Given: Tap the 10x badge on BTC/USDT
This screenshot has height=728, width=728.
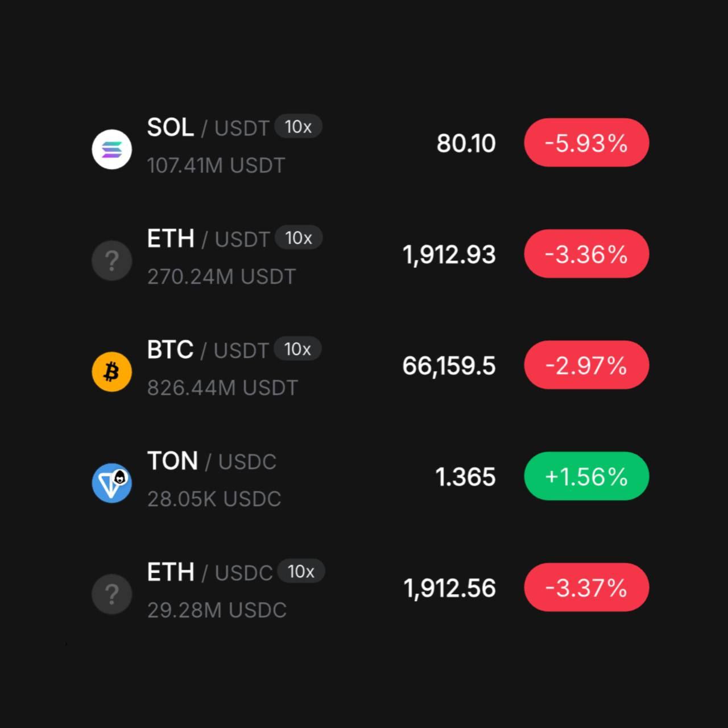Looking at the screenshot, I should point(297,349).
